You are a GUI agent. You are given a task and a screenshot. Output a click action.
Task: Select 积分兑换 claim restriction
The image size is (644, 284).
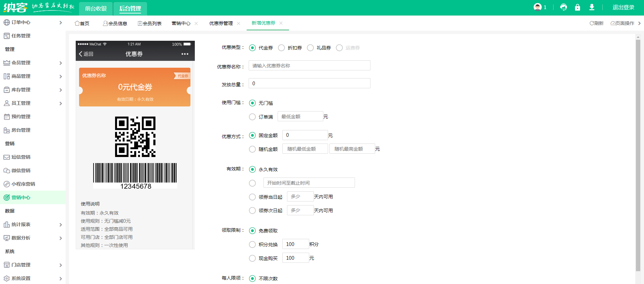(x=252, y=244)
